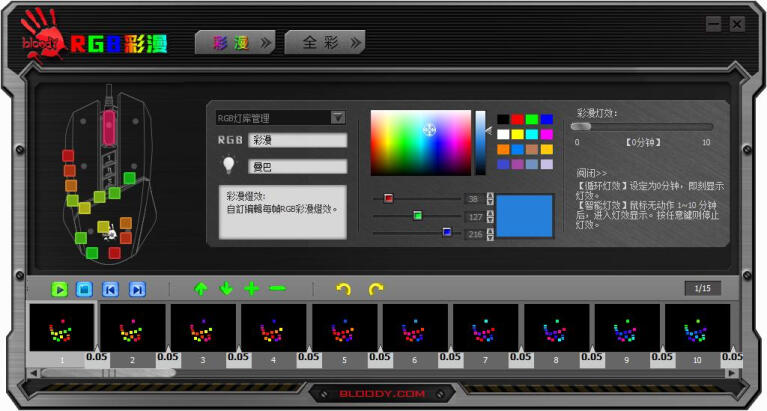The image size is (767, 411).
Task: Select the lavender swatch in last row
Action: [547, 164]
